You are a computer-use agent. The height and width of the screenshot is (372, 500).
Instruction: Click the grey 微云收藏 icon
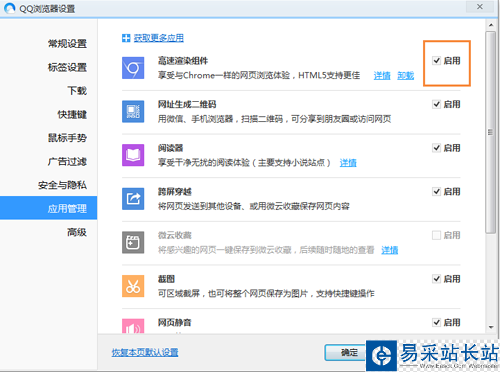(133, 242)
